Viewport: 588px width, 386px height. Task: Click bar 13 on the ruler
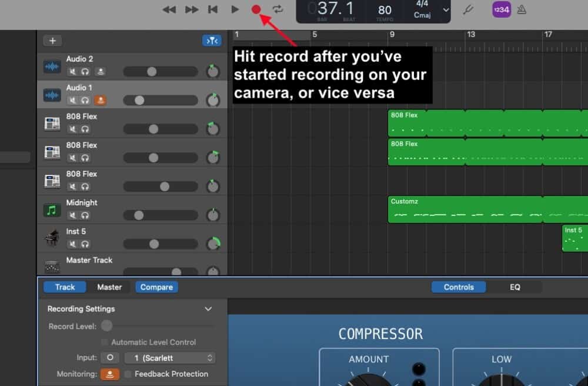point(471,35)
